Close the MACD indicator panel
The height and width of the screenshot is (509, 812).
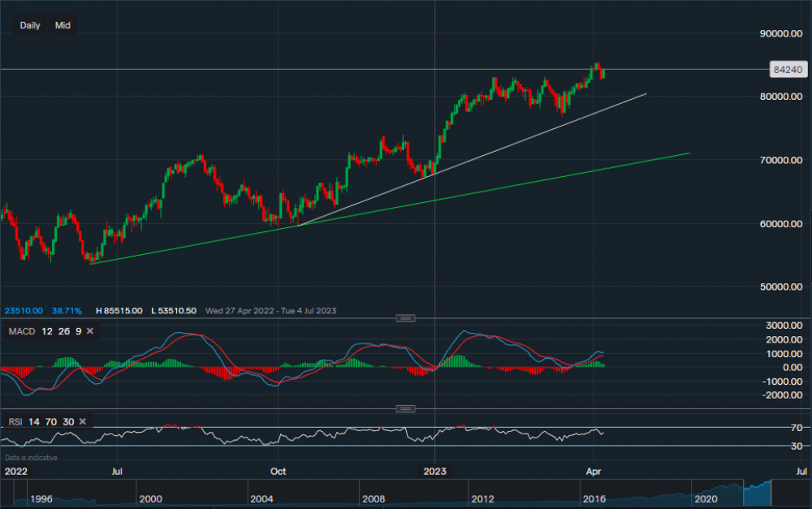pyautogui.click(x=89, y=331)
